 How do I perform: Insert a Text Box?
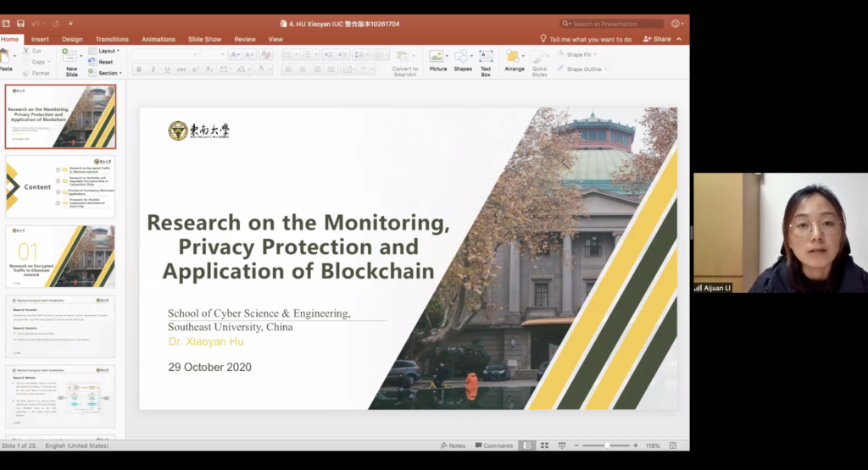486,60
